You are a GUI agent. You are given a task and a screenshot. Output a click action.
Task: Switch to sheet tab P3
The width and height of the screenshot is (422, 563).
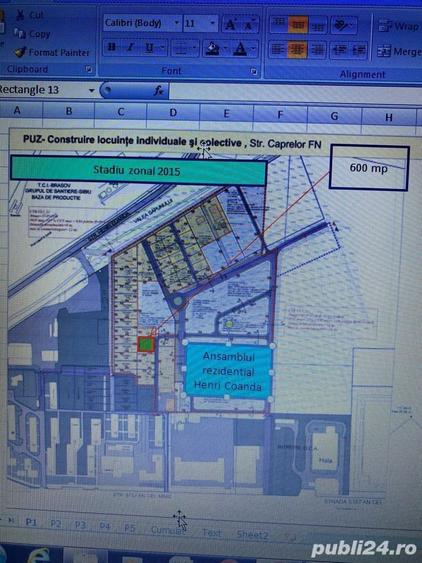pos(80,525)
